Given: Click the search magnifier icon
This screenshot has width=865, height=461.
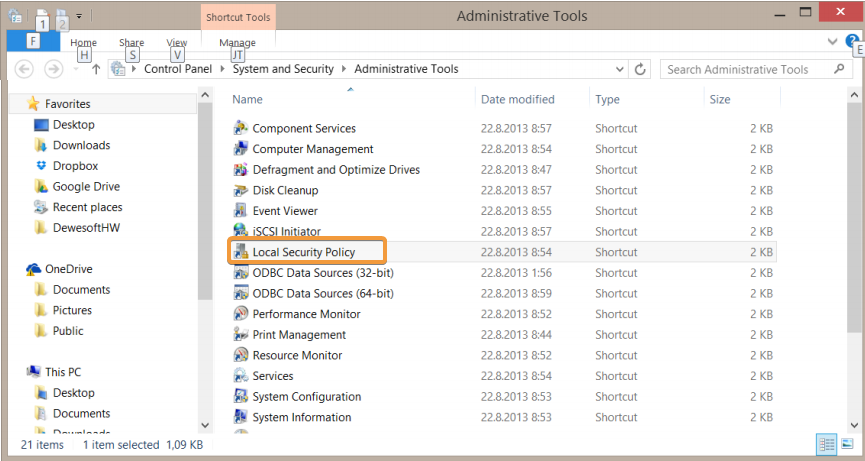Looking at the screenshot, I should pos(839,69).
